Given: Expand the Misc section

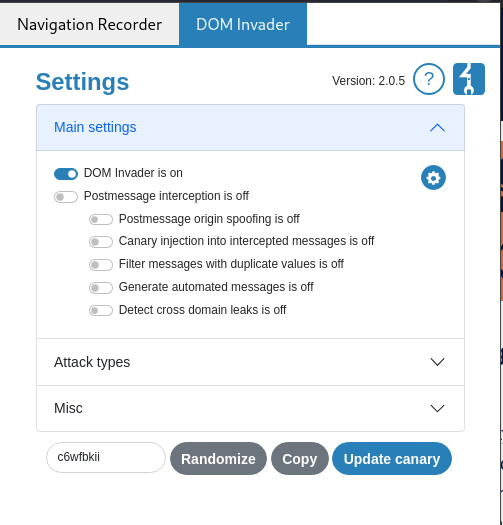Looking at the screenshot, I should point(250,408).
